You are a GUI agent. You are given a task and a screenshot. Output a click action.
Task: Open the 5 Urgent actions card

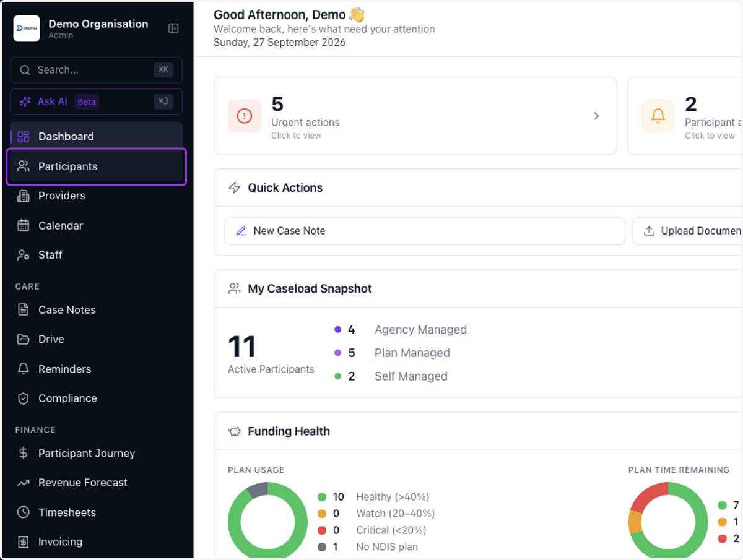pos(415,116)
